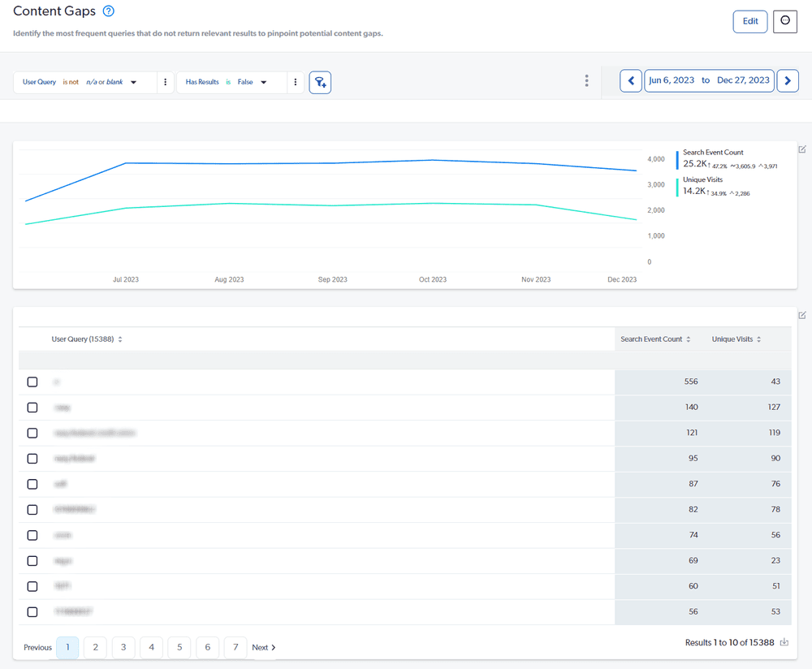Click the 127 unique visits cell

pos(774,407)
